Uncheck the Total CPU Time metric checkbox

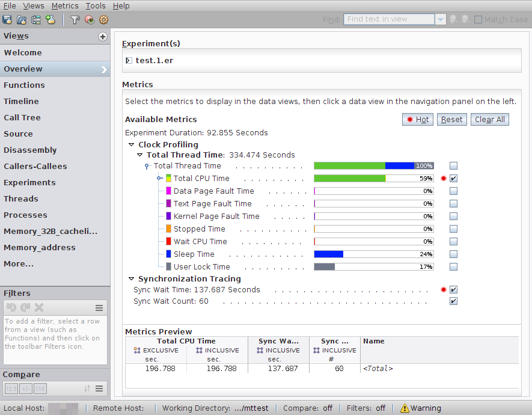(453, 178)
